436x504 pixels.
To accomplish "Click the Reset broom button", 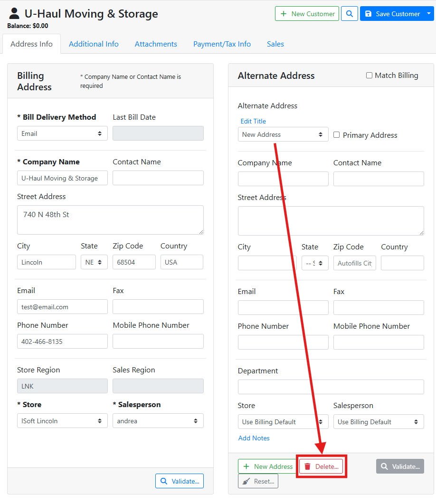I will pyautogui.click(x=258, y=481).
